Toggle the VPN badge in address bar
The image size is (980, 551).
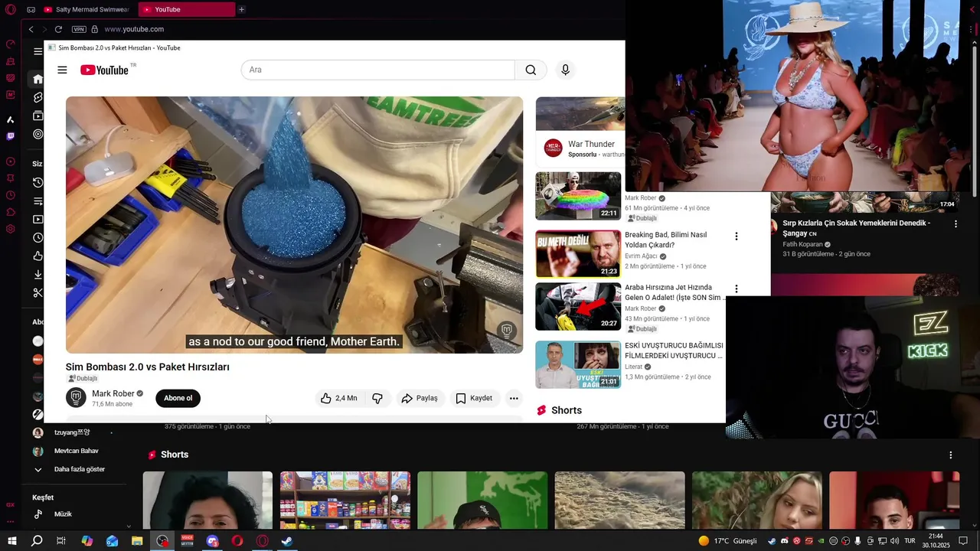[79, 29]
